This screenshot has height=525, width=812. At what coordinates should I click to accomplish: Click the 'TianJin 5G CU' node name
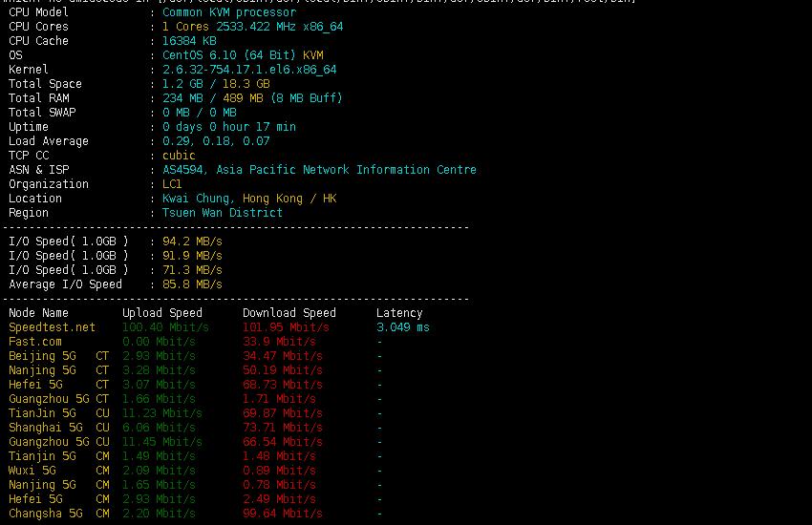click(59, 413)
